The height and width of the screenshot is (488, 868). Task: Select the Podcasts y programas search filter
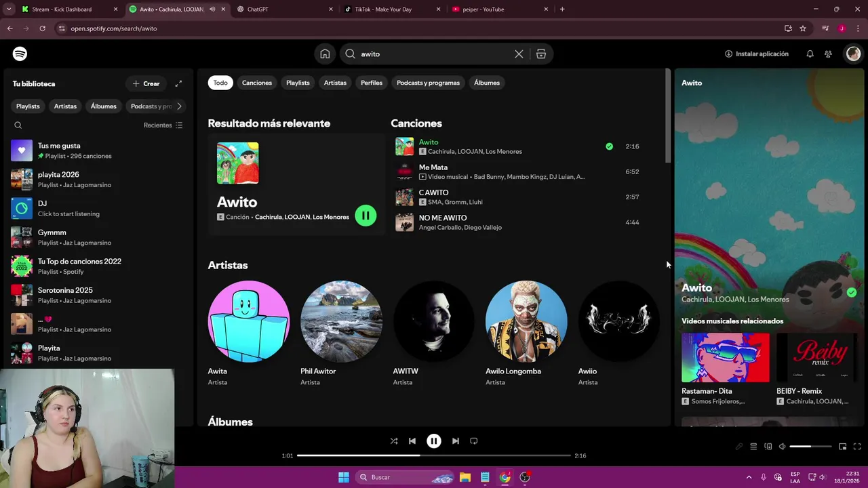point(428,83)
